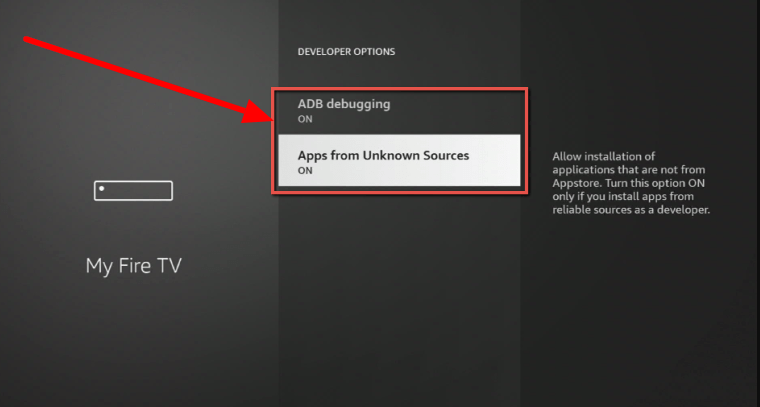Click 'reliable sources as a developer' text

click(631, 211)
